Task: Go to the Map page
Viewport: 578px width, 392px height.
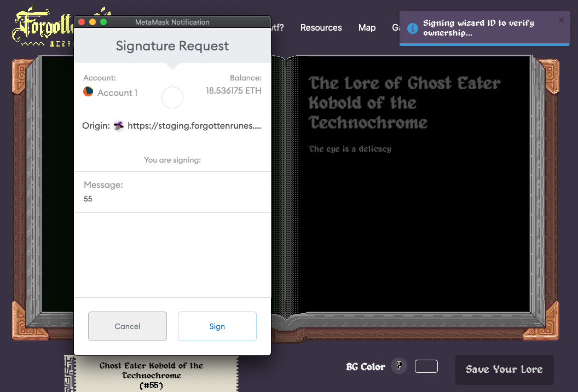Action: point(367,27)
